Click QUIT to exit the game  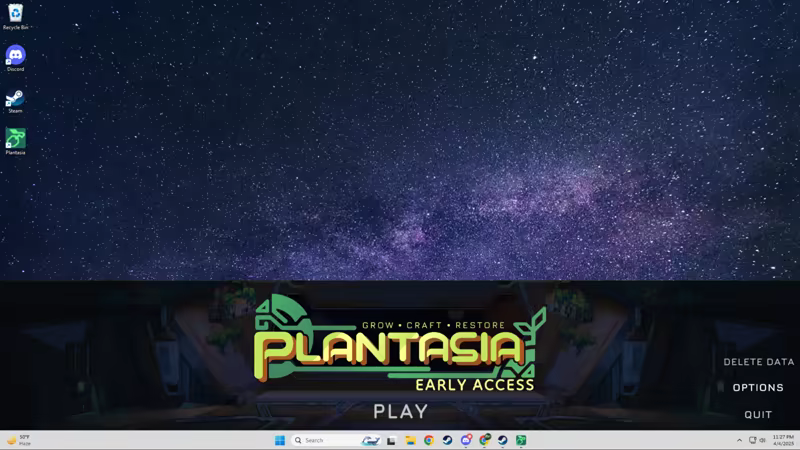point(758,415)
